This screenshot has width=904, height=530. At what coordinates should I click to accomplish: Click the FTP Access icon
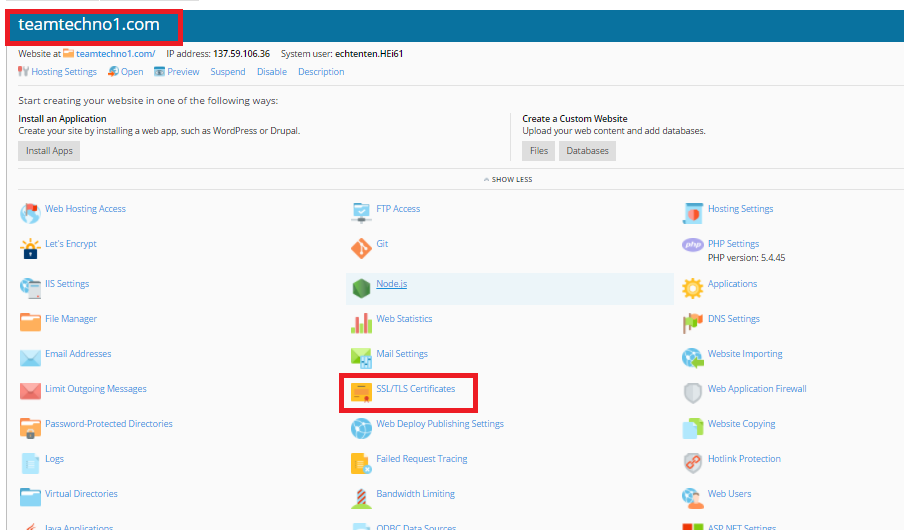click(361, 213)
